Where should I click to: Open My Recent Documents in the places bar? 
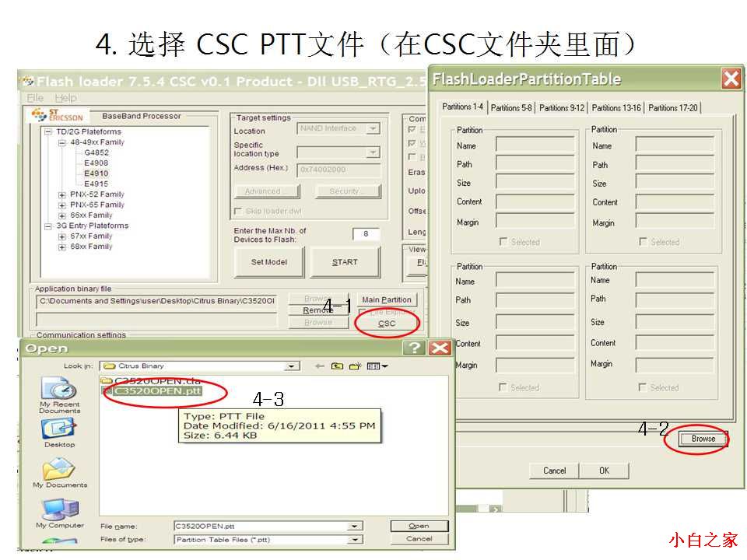[x=60, y=395]
